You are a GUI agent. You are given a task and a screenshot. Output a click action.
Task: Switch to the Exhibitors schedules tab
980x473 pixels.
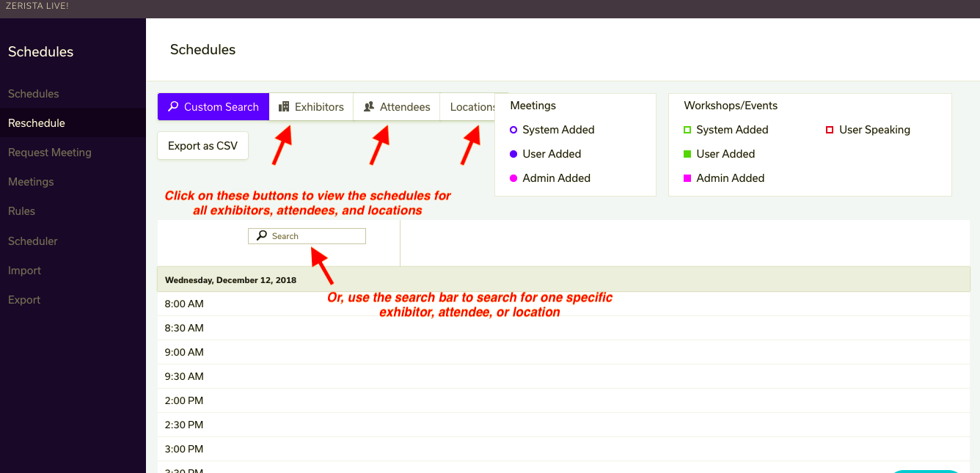pyautogui.click(x=311, y=106)
